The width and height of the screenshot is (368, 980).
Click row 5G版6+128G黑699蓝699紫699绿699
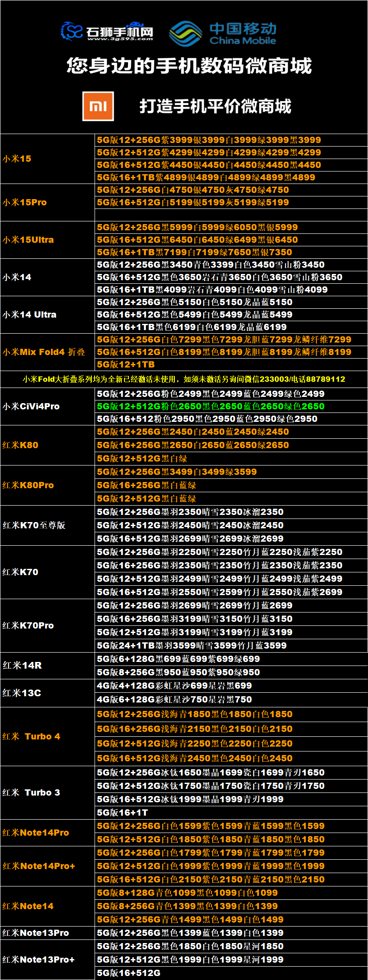click(x=231, y=659)
